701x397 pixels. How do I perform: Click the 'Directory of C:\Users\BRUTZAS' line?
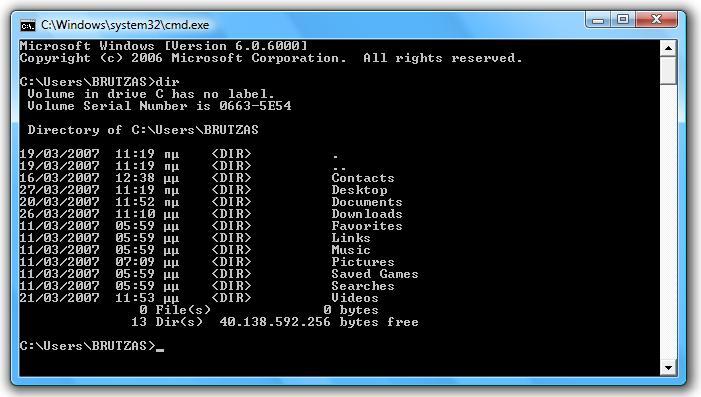coord(143,130)
